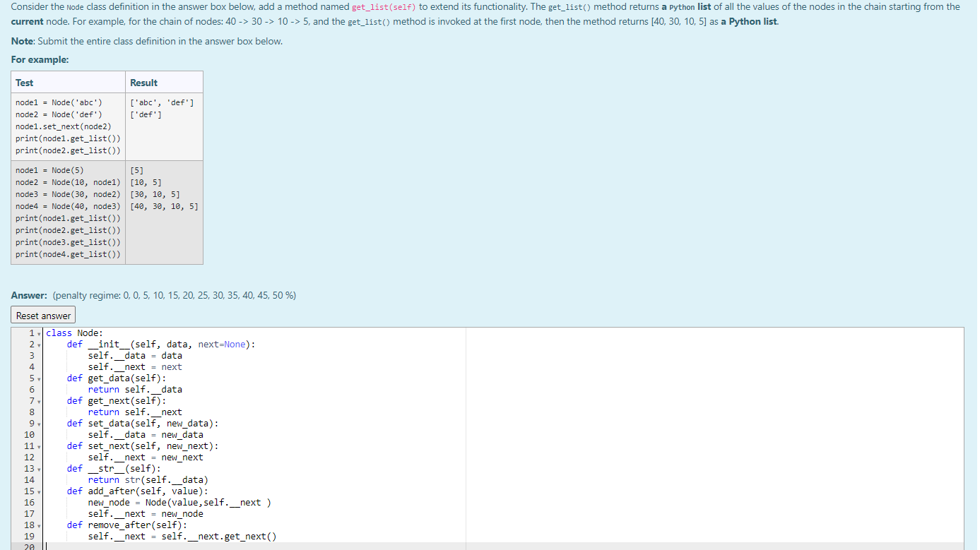Collapse the __str__ method fold arrow
The height and width of the screenshot is (550, 980).
(x=40, y=468)
